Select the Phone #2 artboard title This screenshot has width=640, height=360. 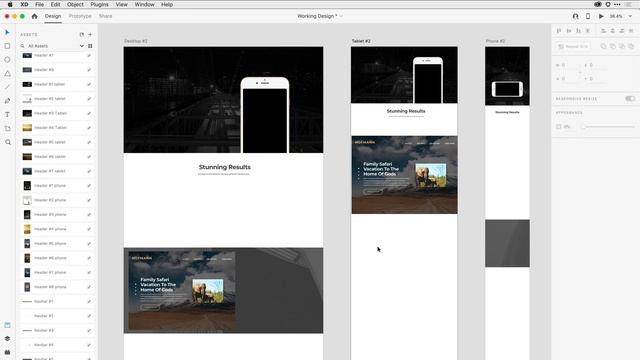[x=496, y=41]
